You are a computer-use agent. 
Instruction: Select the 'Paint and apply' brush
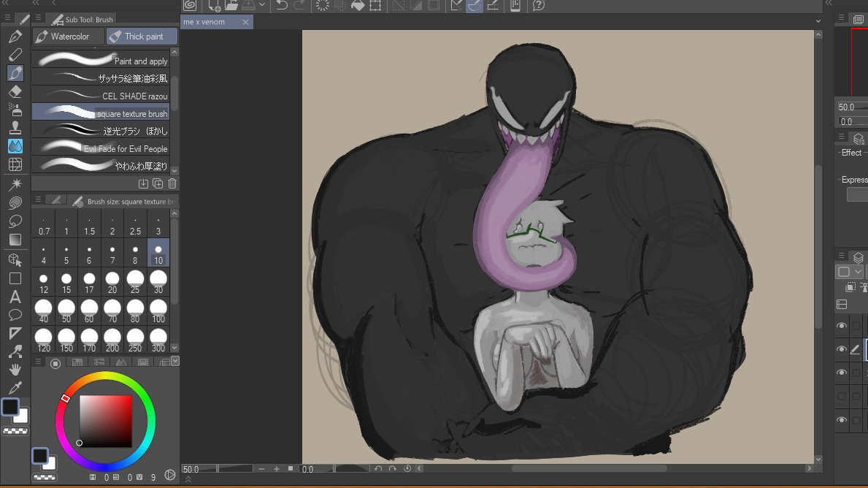pyautogui.click(x=101, y=60)
